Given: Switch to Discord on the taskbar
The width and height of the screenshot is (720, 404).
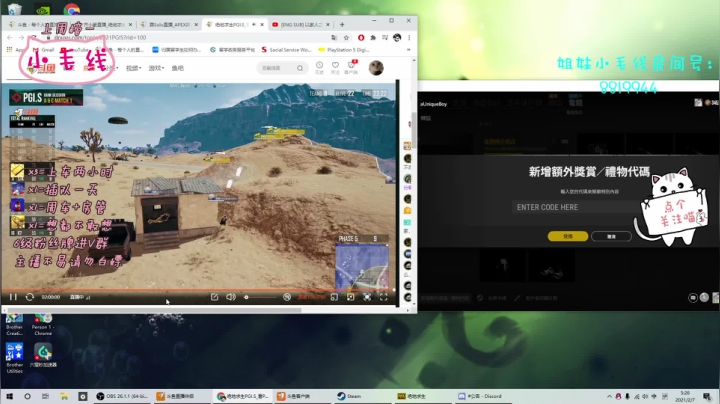Looking at the screenshot, I should 484,396.
